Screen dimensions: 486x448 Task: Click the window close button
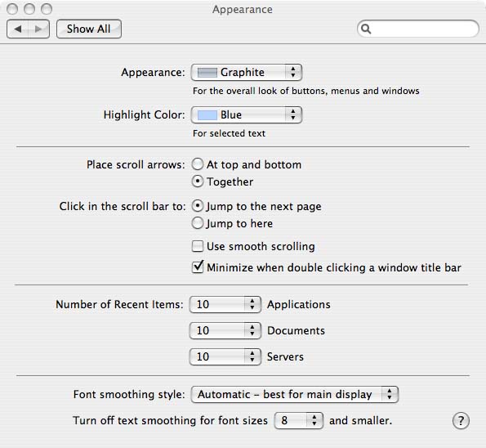pyautogui.click(x=12, y=9)
